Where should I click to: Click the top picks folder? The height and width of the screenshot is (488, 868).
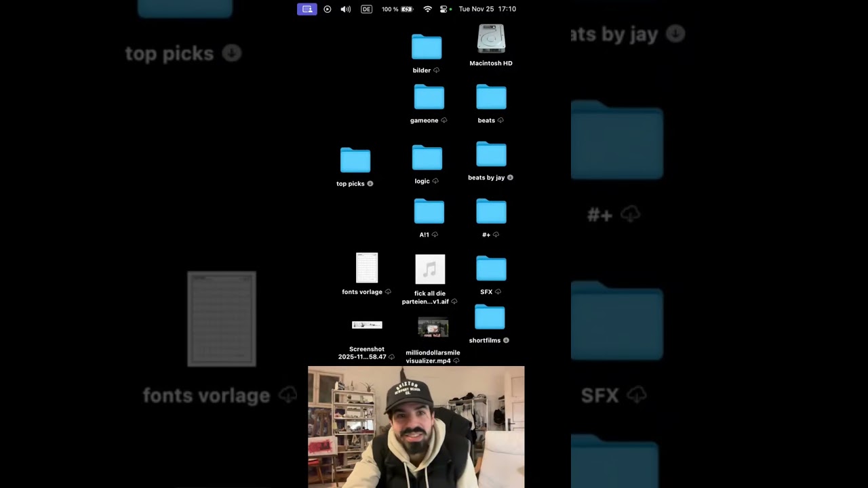pos(355,161)
